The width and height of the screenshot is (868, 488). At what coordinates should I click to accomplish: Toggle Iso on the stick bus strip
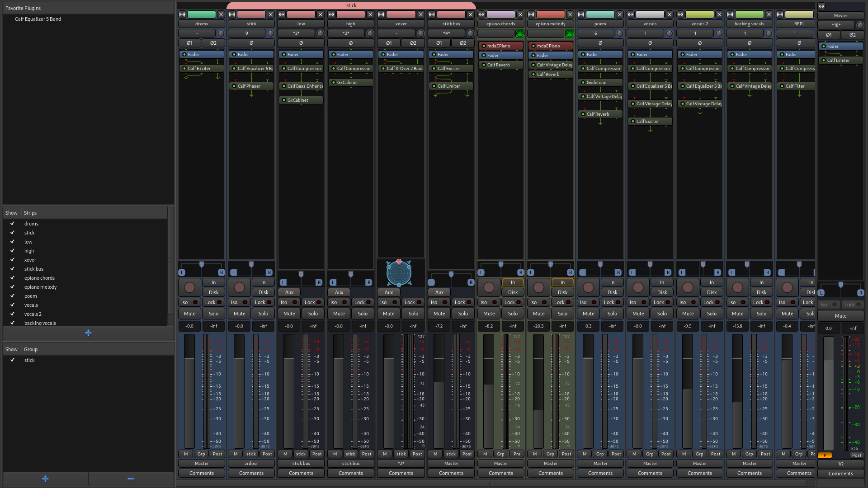point(439,302)
